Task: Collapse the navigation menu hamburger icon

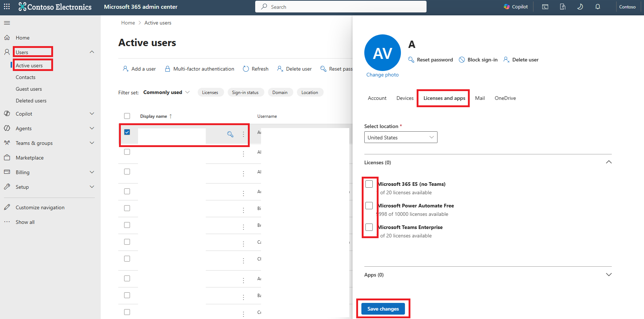Action: (7, 23)
